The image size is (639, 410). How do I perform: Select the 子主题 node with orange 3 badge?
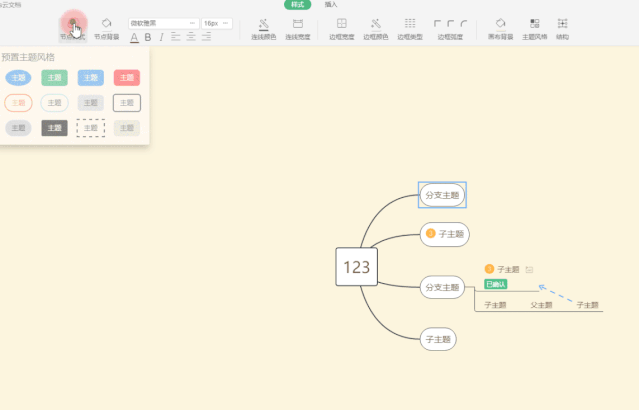point(445,234)
